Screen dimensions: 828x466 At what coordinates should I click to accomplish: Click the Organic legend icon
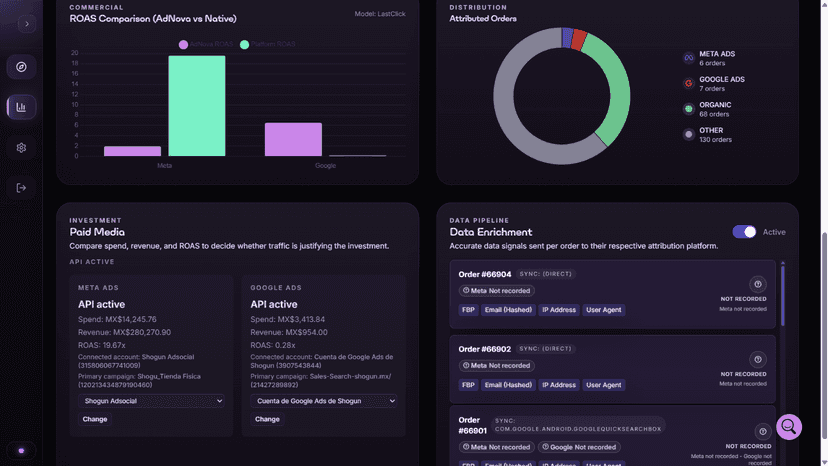[689, 109]
